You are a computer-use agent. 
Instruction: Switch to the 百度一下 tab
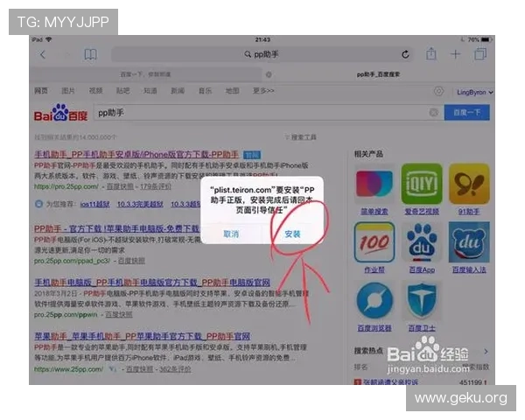145,74
